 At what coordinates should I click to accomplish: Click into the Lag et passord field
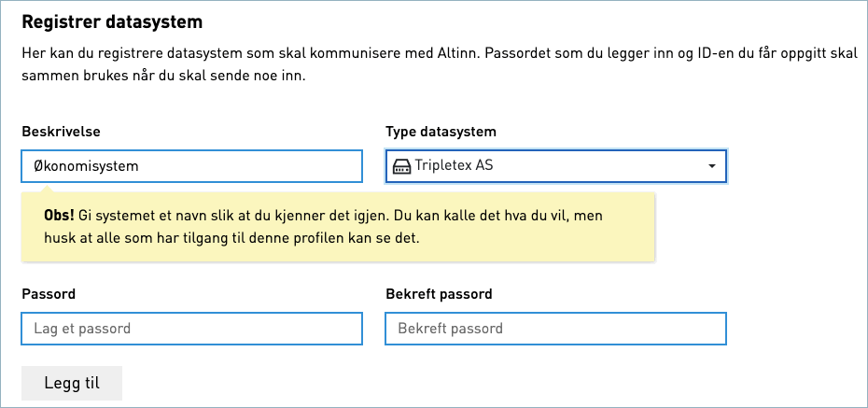tap(191, 329)
